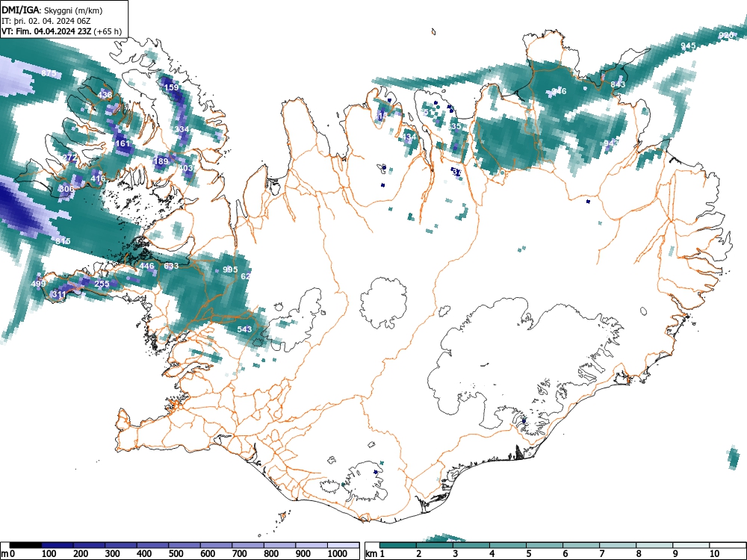Click the "300" label on the metre scale
The width and height of the screenshot is (747, 560).
(x=113, y=554)
